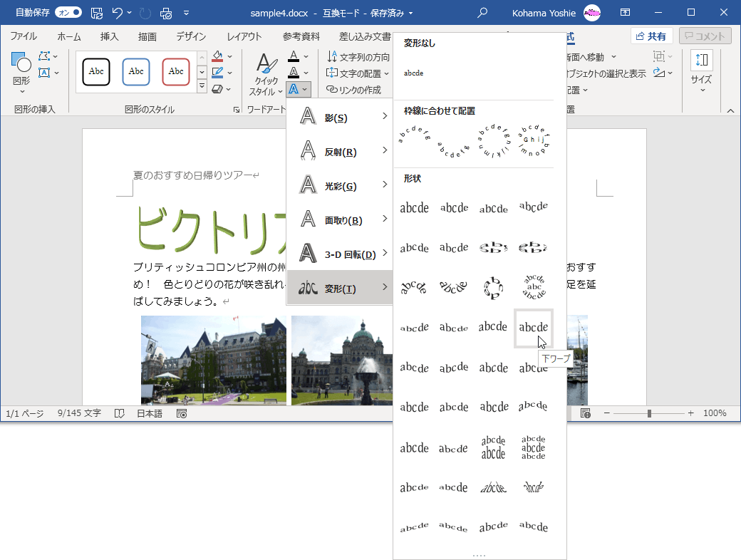Open the クイックスタイル WordArt gallery
This screenshot has width=741, height=560.
click(266, 73)
